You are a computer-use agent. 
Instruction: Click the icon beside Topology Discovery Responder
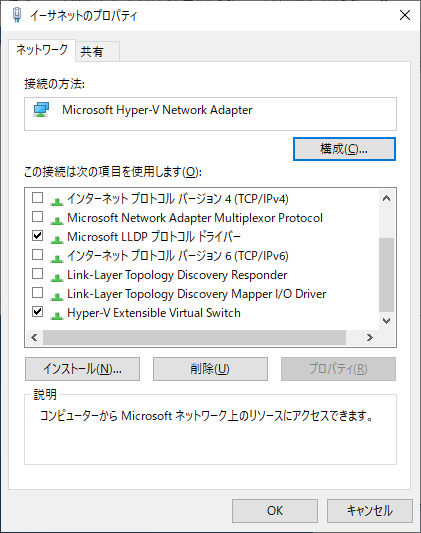[57, 277]
